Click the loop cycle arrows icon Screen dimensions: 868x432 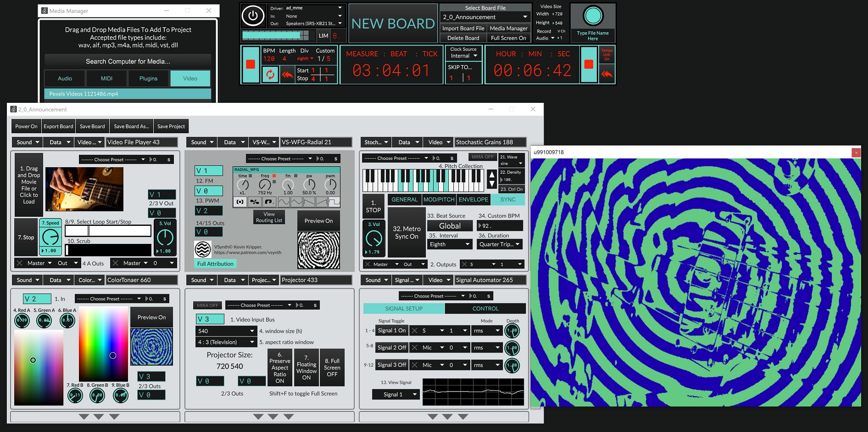[270, 74]
